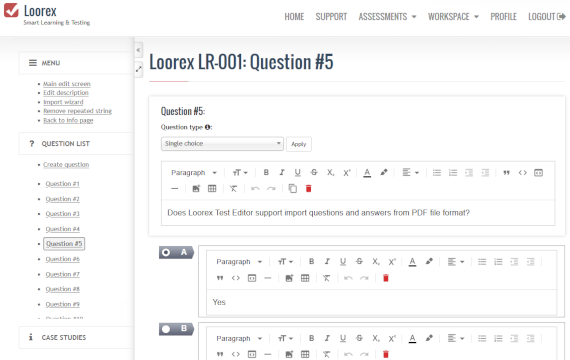Viewport: 570px width, 360px height.
Task: Delete answer A with red trash icon
Action: [x=386, y=278]
